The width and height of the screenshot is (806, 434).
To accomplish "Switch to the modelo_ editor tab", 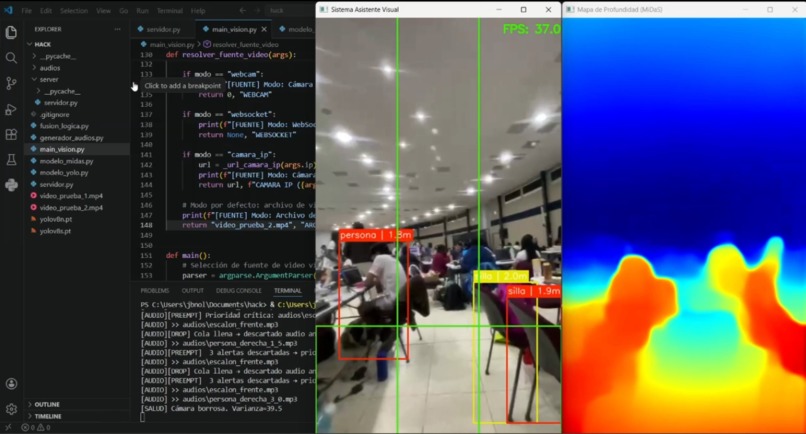I will coord(296,29).
